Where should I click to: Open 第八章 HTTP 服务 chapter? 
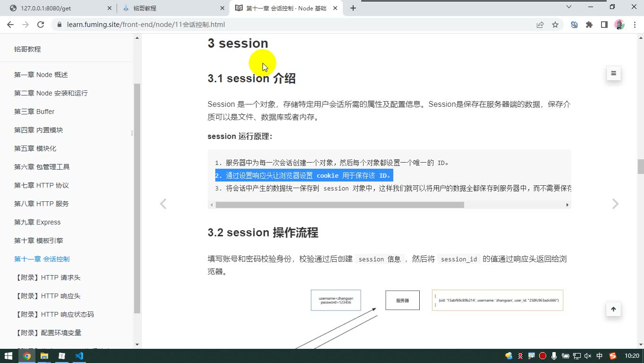click(x=42, y=204)
